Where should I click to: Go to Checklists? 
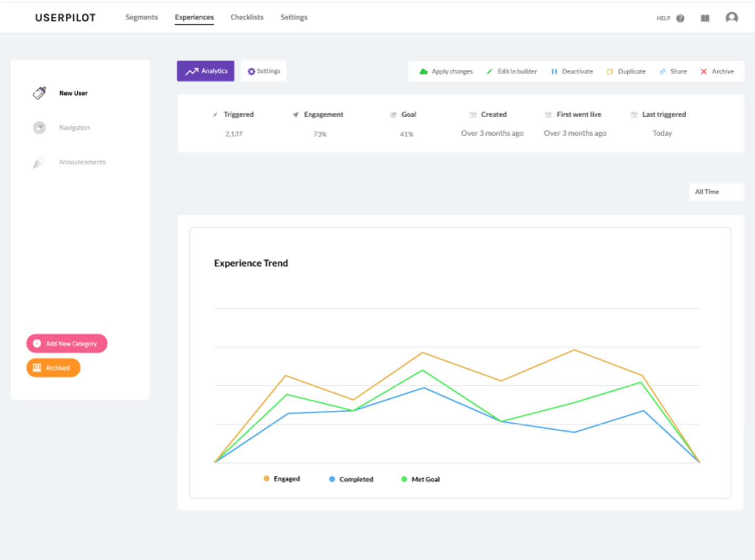pos(247,17)
